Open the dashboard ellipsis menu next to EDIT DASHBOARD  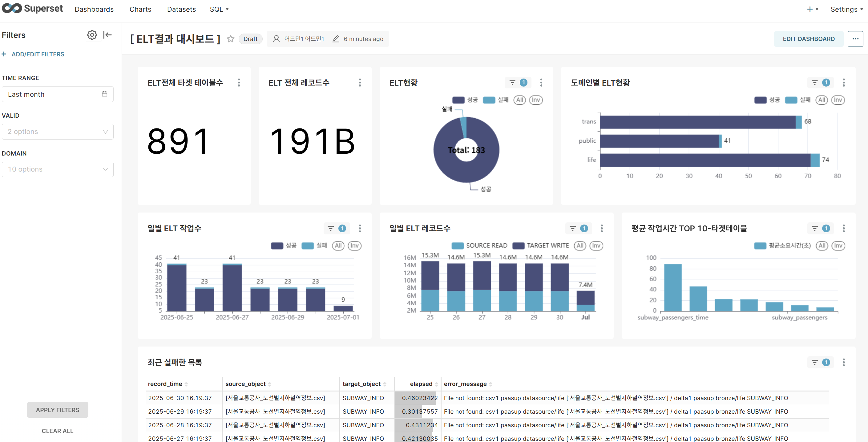(855, 39)
